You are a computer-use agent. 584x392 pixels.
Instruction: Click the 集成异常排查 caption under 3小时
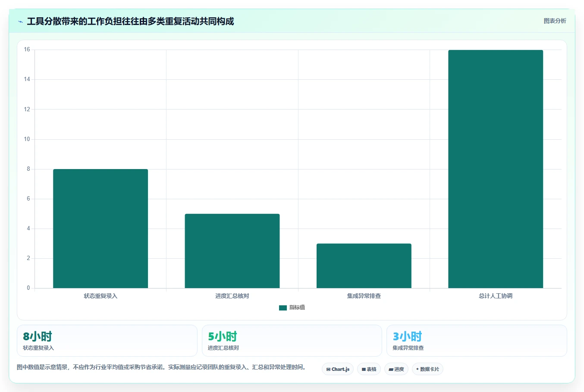pyautogui.click(x=408, y=348)
